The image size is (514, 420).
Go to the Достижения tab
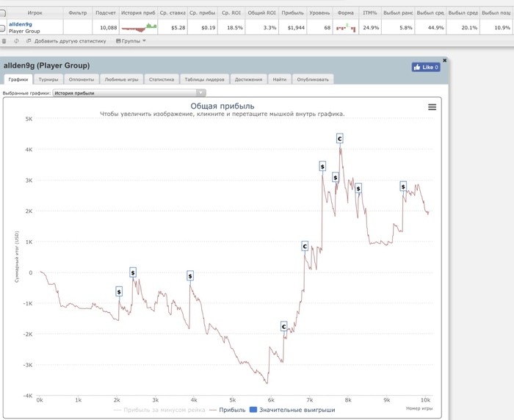coord(248,79)
